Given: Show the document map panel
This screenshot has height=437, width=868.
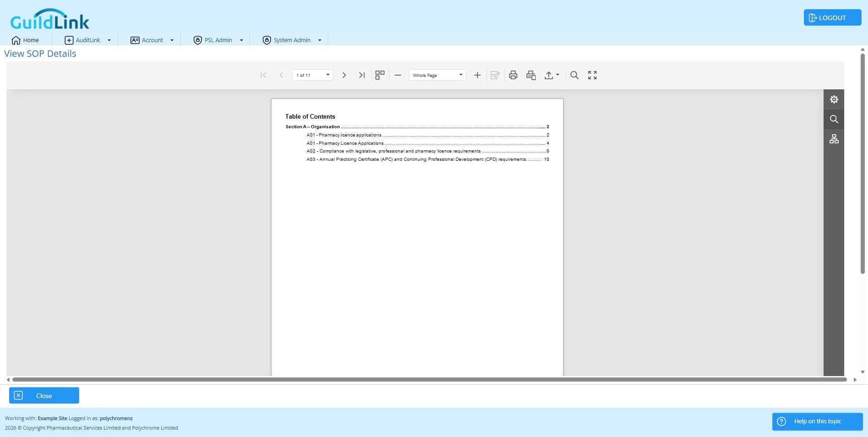Looking at the screenshot, I should 834,139.
